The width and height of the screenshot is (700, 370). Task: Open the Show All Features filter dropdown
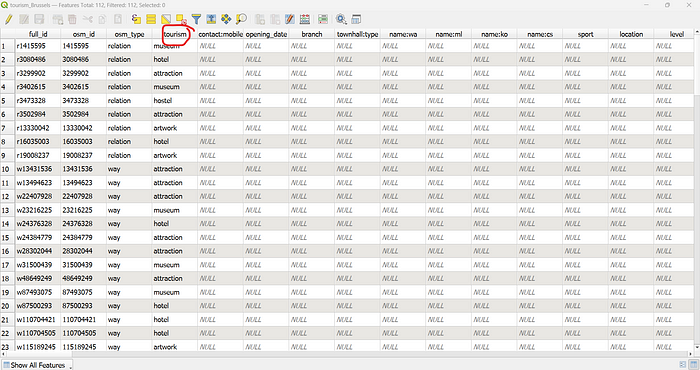pyautogui.click(x=38, y=365)
